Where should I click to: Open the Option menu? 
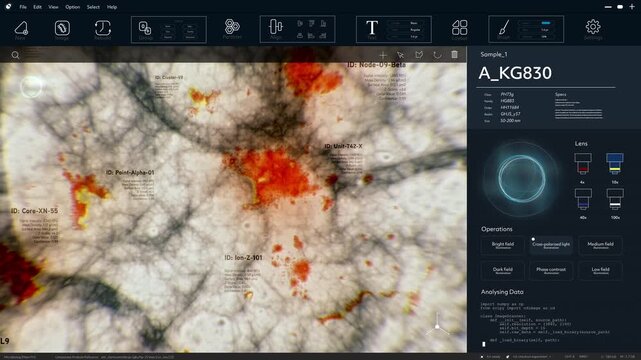point(72,7)
